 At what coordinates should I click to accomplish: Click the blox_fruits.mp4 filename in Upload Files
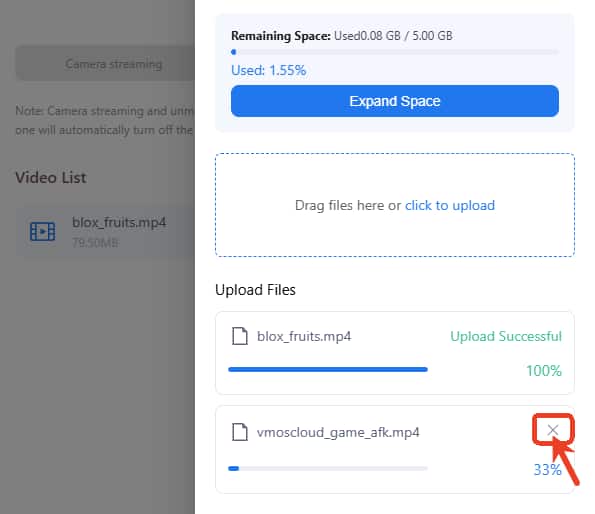click(x=304, y=336)
